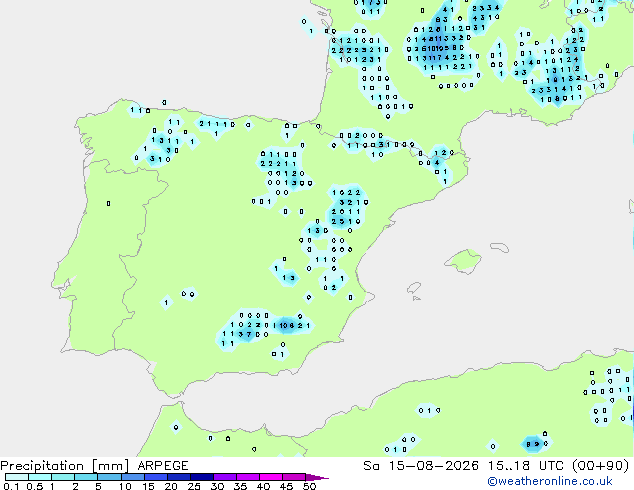Click the 0.1–0.5 mm legend color swatch
The width and height of the screenshot is (634, 490).
point(17,477)
